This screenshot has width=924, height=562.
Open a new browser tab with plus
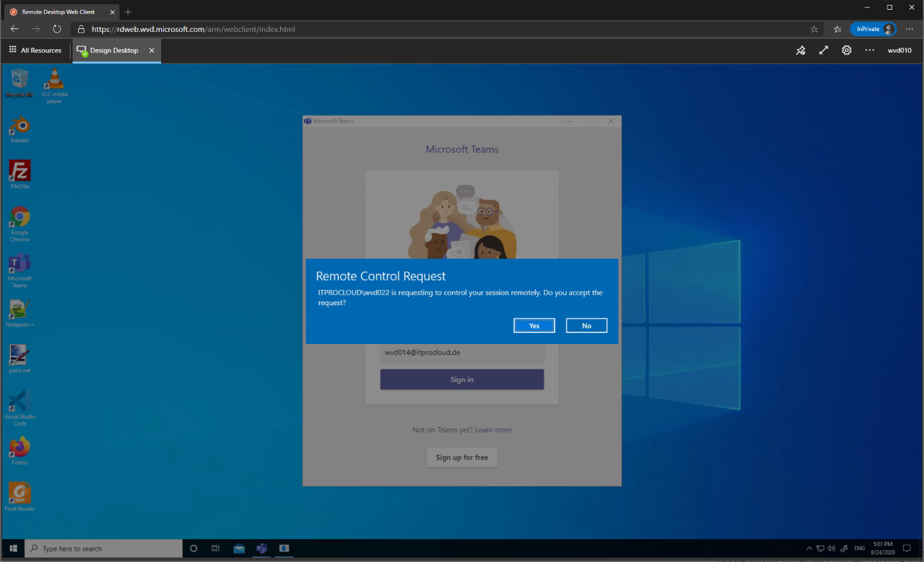click(128, 12)
